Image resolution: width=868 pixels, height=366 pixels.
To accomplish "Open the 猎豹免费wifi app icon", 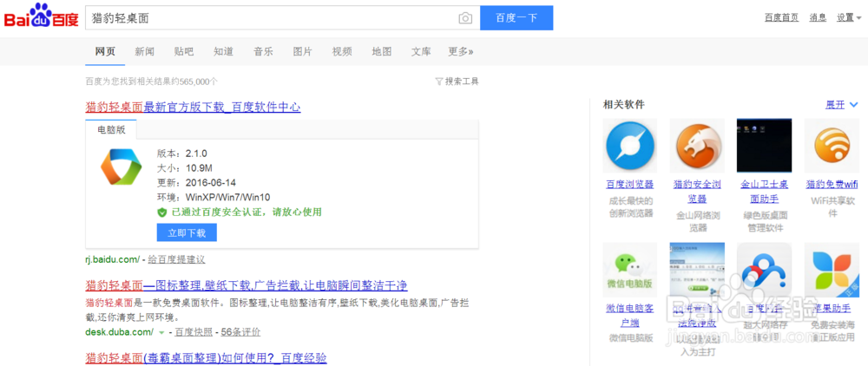I will click(832, 146).
